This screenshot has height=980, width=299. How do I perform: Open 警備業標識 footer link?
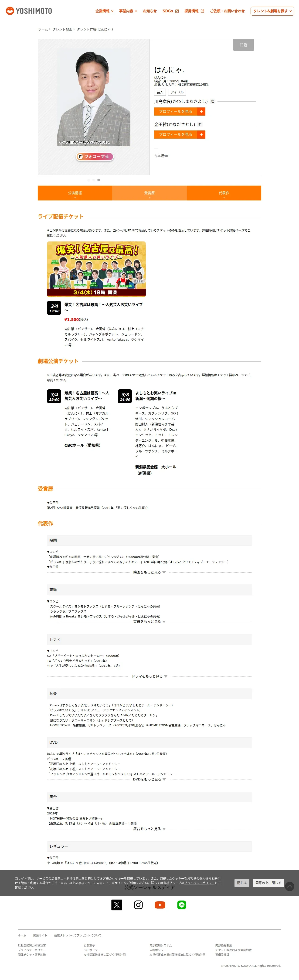tap(222, 954)
